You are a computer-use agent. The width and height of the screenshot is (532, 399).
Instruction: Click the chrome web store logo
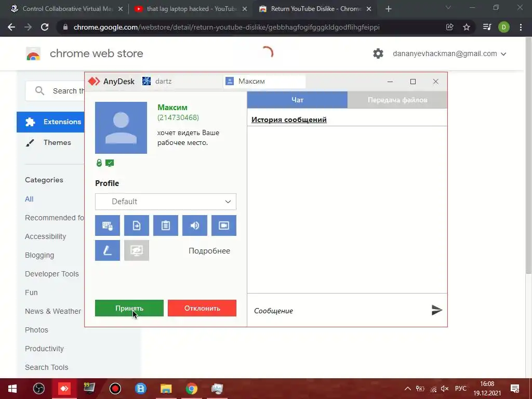click(33, 54)
